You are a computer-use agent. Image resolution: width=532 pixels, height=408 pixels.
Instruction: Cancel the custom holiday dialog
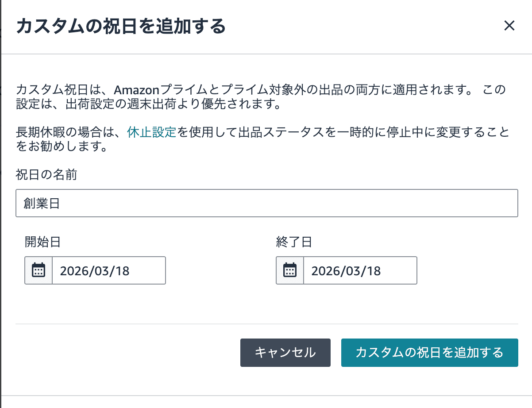point(285,353)
